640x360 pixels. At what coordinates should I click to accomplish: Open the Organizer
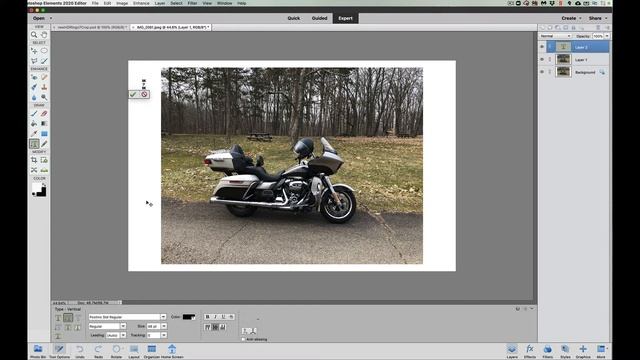click(x=151, y=351)
